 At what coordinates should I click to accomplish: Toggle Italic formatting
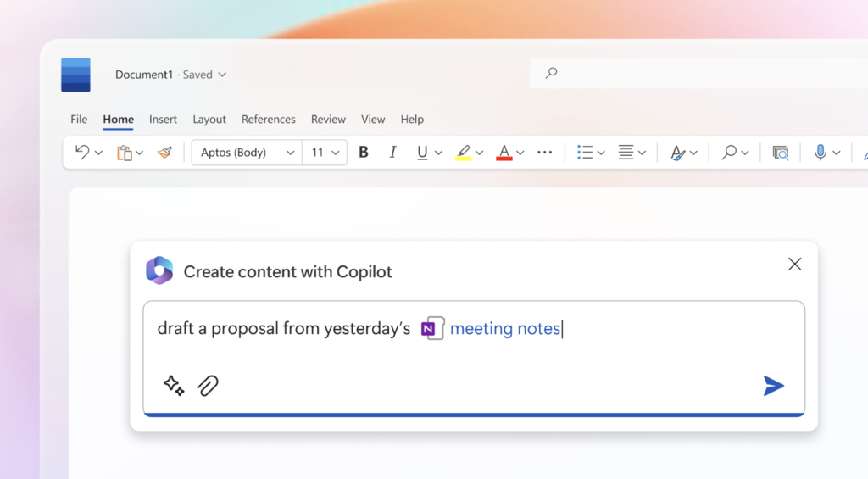point(392,153)
